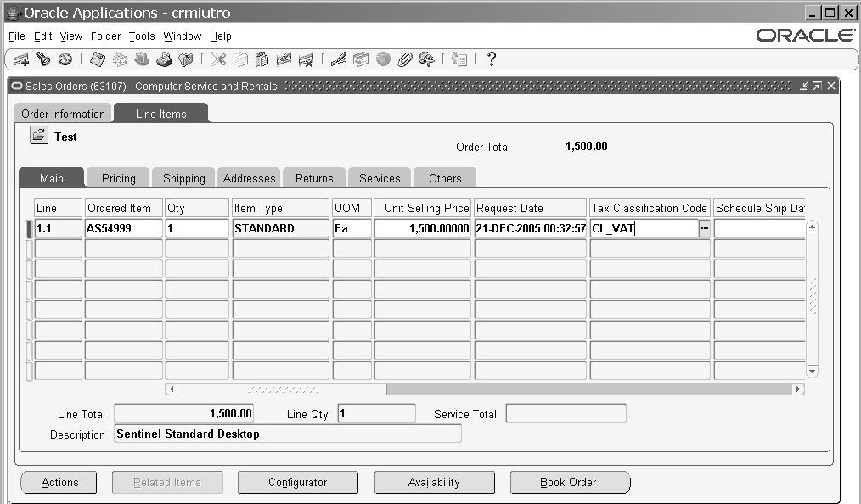Open the View menu
This screenshot has width=861, height=504.
click(x=70, y=36)
